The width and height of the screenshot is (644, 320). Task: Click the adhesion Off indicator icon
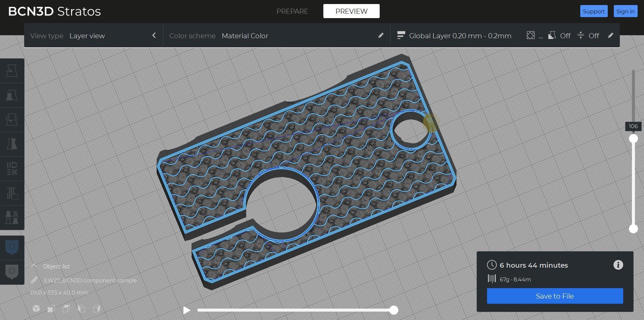[x=581, y=35]
